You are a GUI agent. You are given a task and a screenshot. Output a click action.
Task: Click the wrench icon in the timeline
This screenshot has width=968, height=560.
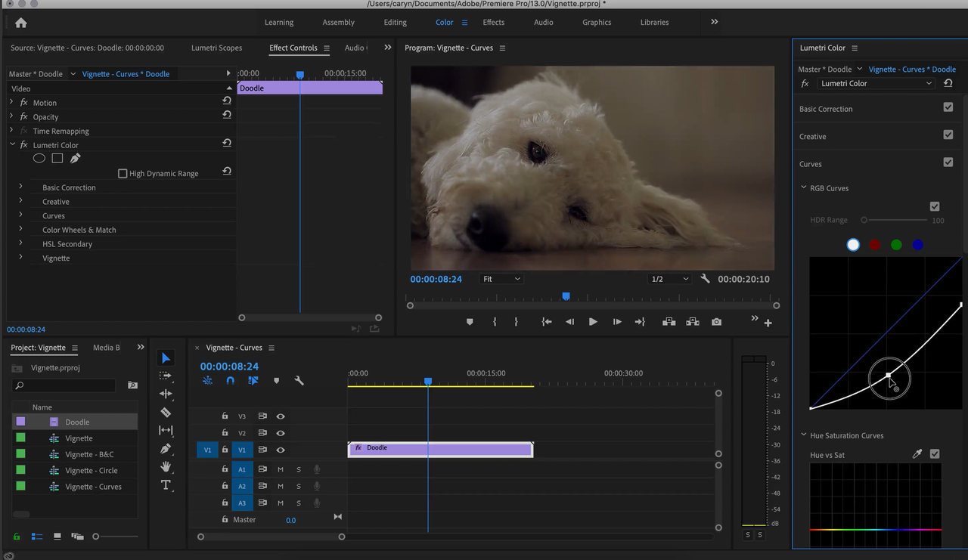[x=298, y=380]
